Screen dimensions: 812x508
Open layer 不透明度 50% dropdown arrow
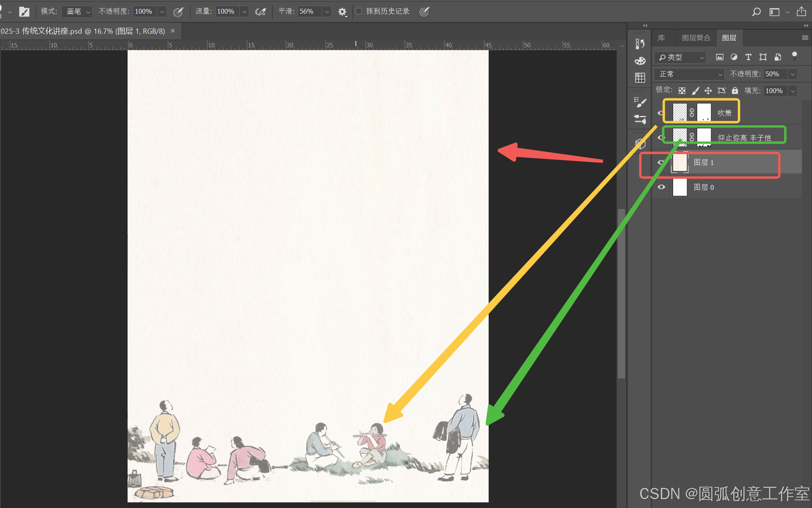click(x=792, y=74)
